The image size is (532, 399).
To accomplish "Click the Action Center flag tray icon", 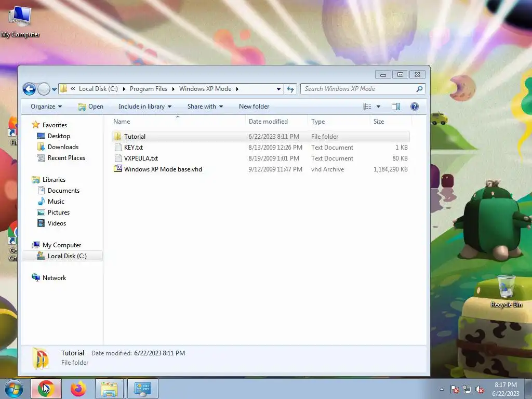I will [x=455, y=390].
